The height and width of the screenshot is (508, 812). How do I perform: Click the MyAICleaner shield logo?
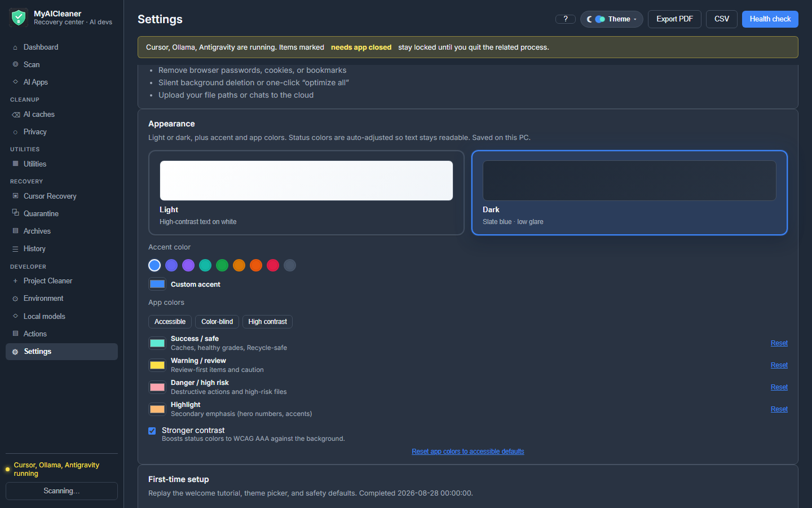click(19, 18)
